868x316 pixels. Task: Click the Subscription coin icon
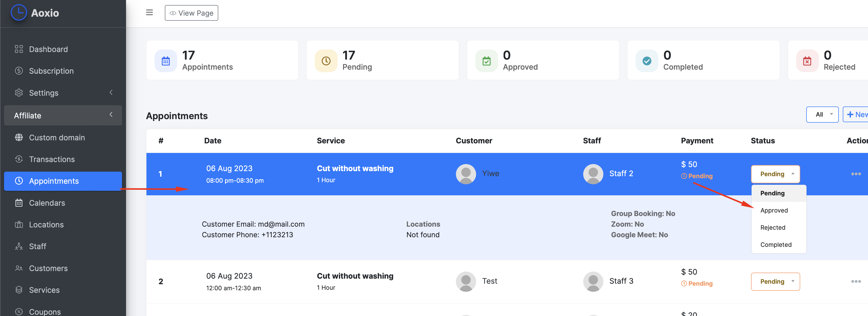tap(19, 71)
